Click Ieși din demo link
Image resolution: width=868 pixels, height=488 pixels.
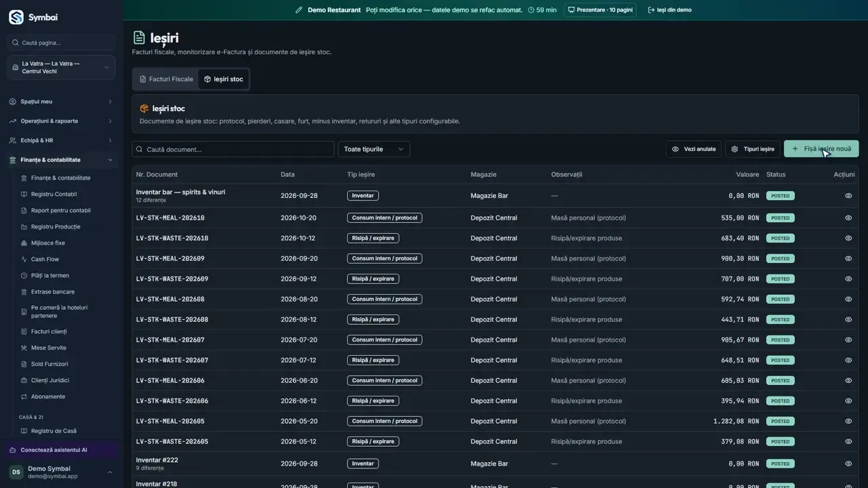[669, 10]
